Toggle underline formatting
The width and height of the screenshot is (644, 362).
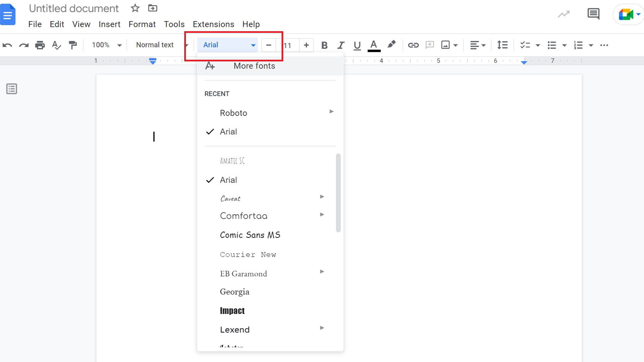pos(357,45)
